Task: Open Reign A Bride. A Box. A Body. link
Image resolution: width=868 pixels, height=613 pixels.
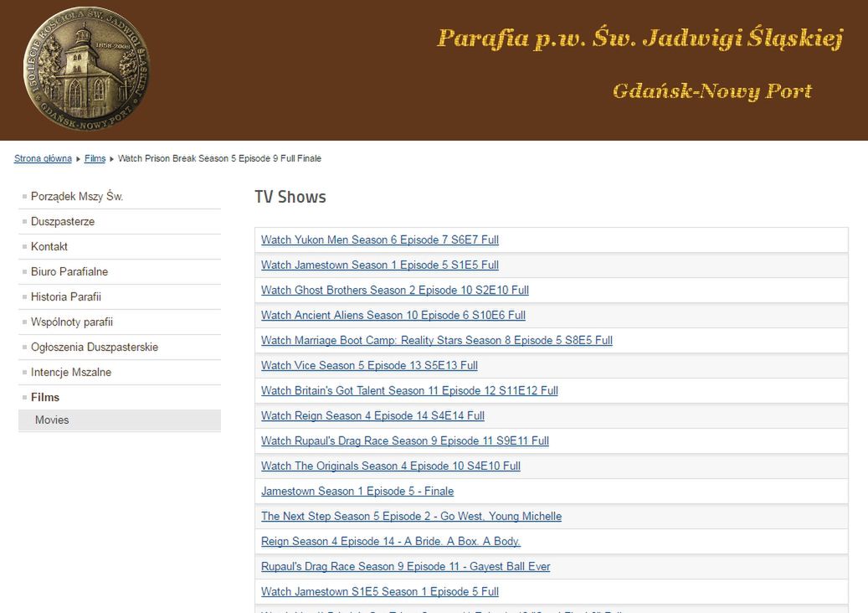Action: coord(391,541)
